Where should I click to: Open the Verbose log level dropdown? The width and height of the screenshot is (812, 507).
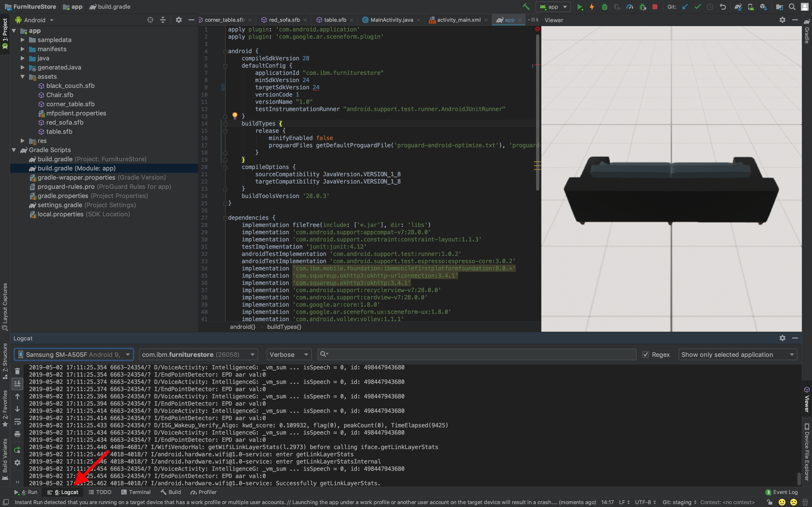click(289, 354)
